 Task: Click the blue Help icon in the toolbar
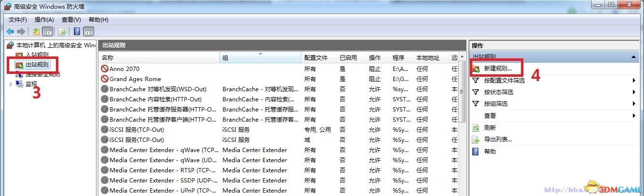[x=77, y=31]
